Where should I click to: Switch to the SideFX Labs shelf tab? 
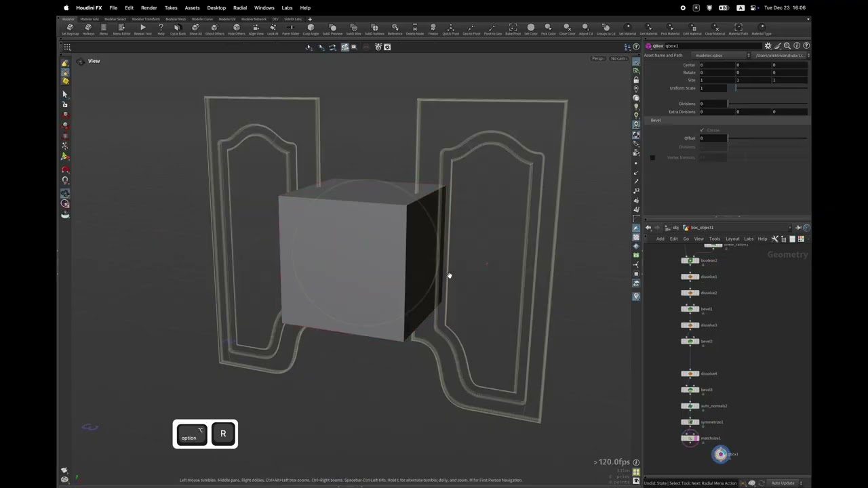click(x=293, y=19)
